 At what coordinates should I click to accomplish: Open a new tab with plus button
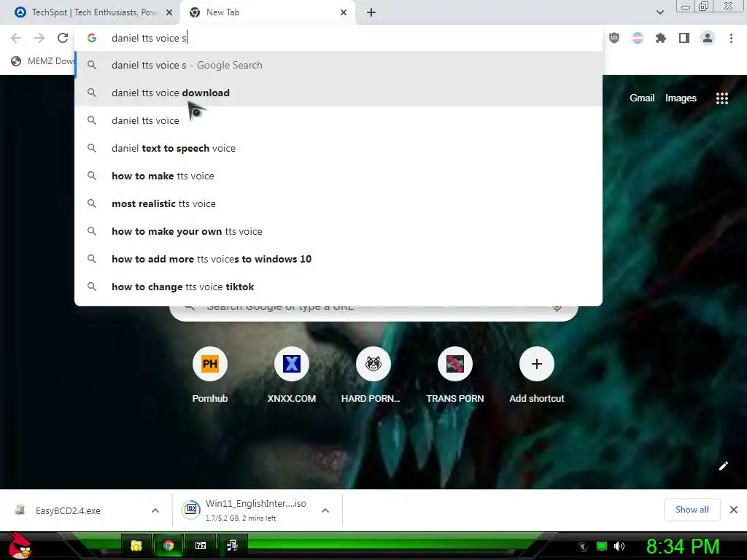(x=371, y=12)
